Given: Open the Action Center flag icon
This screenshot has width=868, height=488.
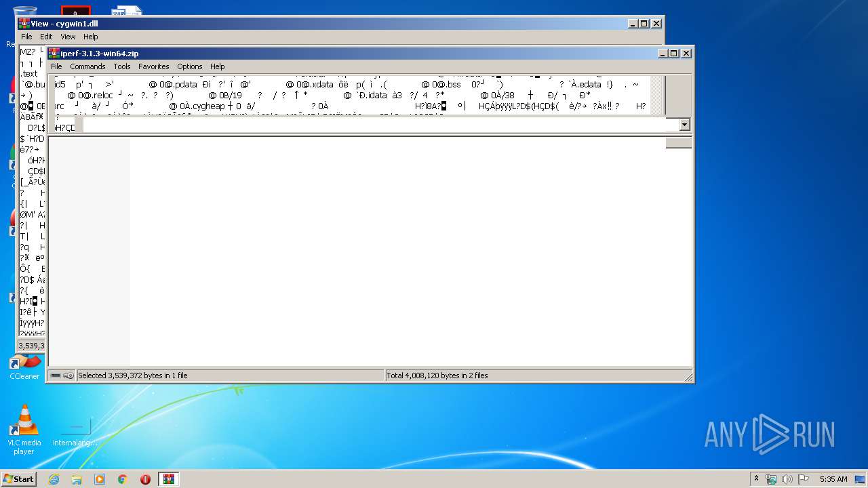Looking at the screenshot, I should pyautogui.click(x=804, y=479).
